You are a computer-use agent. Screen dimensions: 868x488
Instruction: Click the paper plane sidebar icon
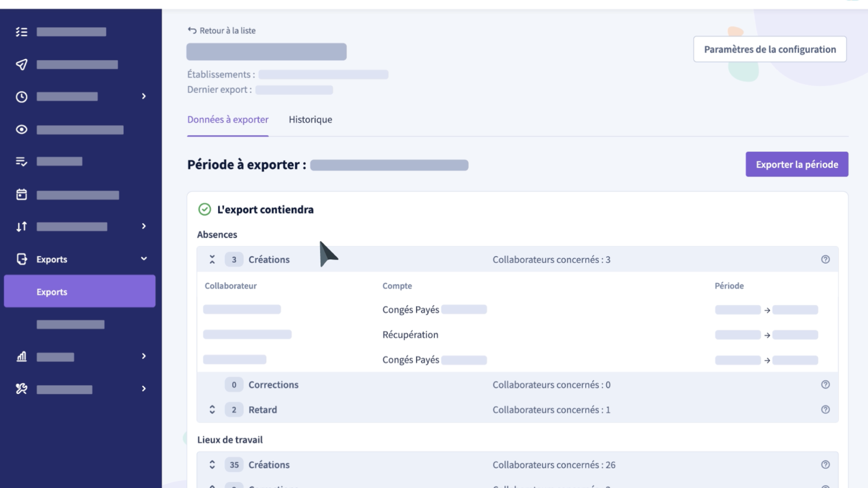(22, 64)
